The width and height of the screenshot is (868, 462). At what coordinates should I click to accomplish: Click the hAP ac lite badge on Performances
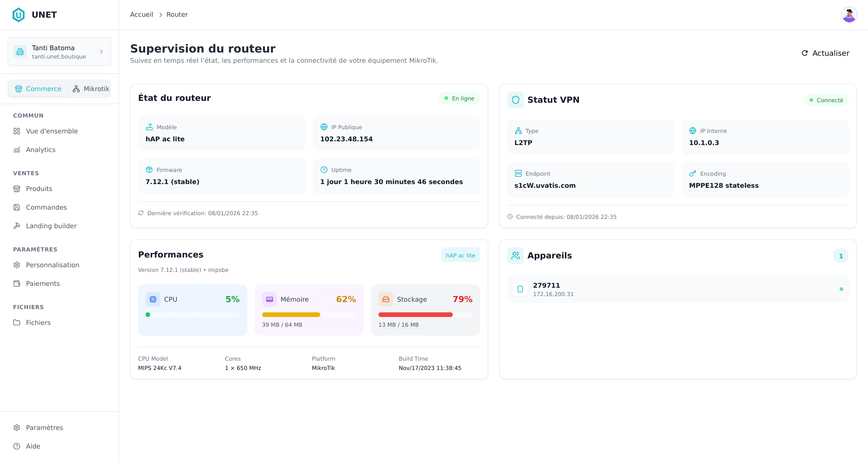[460, 255]
